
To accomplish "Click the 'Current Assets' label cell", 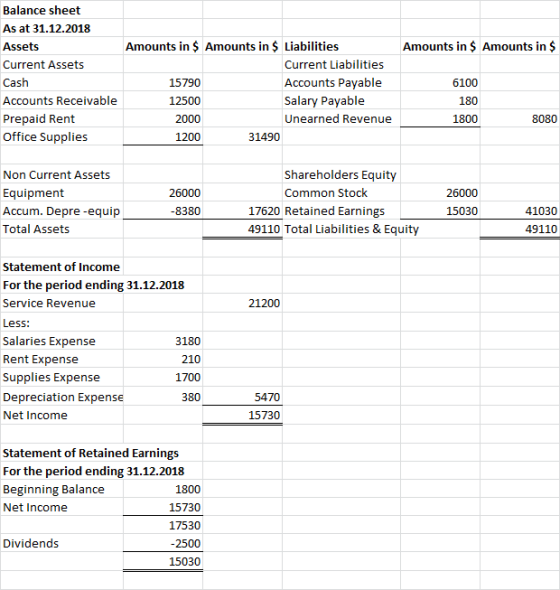I will (x=43, y=64).
